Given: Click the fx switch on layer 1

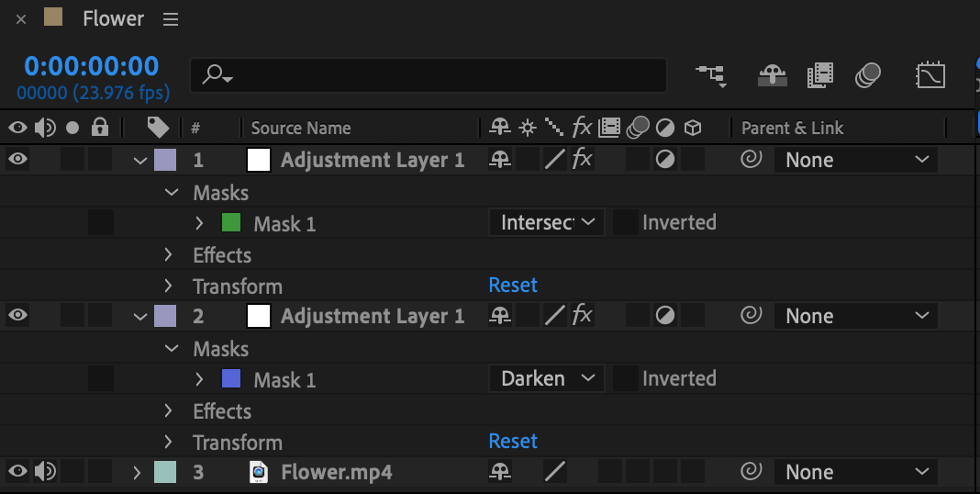Looking at the screenshot, I should tap(582, 160).
